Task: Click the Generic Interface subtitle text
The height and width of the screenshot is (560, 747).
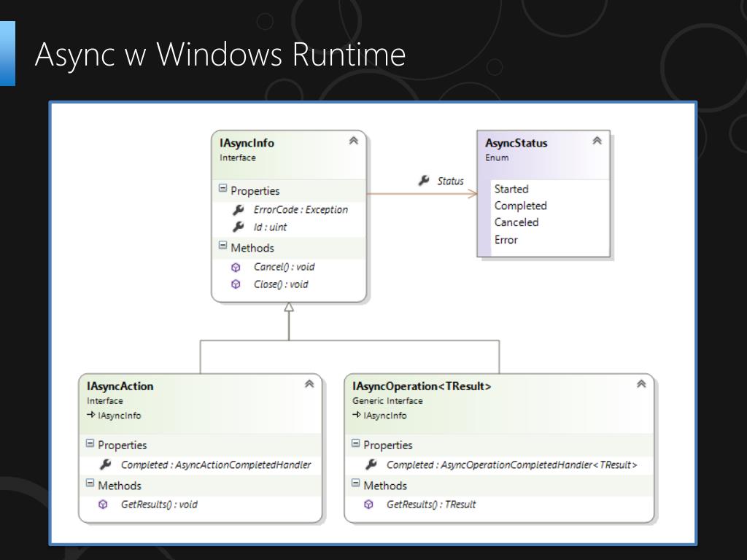Action: tap(387, 401)
